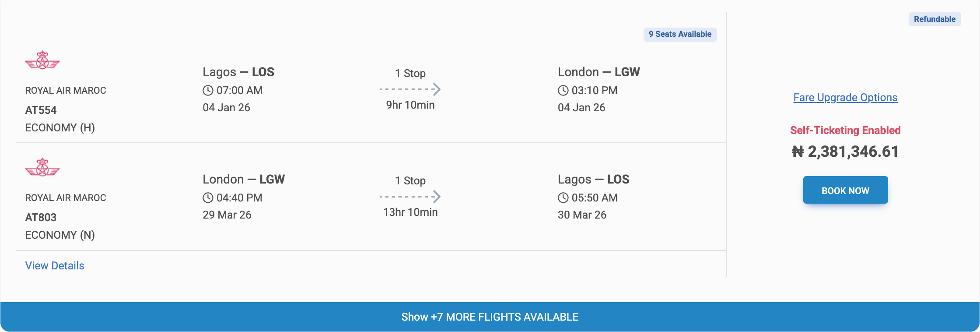Click clock icon beside 03:10 PM arrival
This screenshot has height=332, width=980.
point(563,91)
